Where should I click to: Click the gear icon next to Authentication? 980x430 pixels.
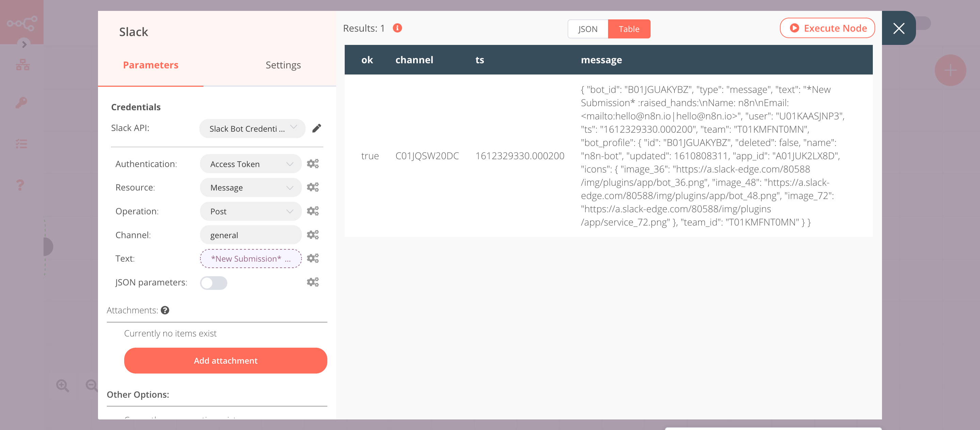click(312, 164)
